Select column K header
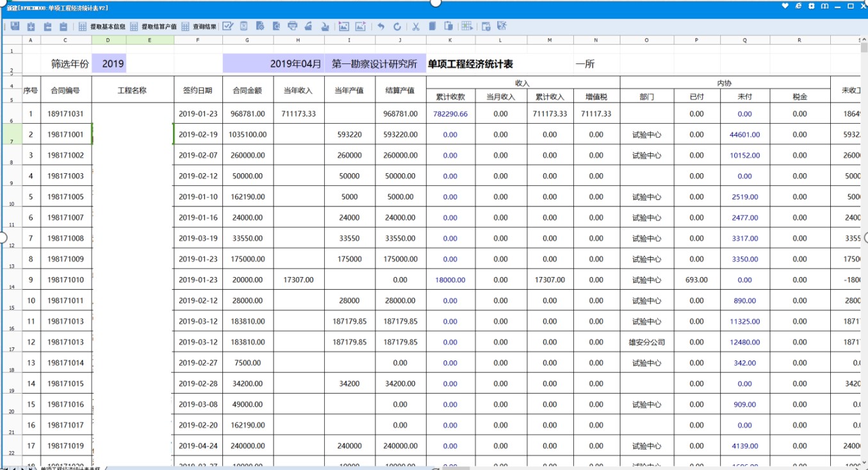 click(450, 40)
